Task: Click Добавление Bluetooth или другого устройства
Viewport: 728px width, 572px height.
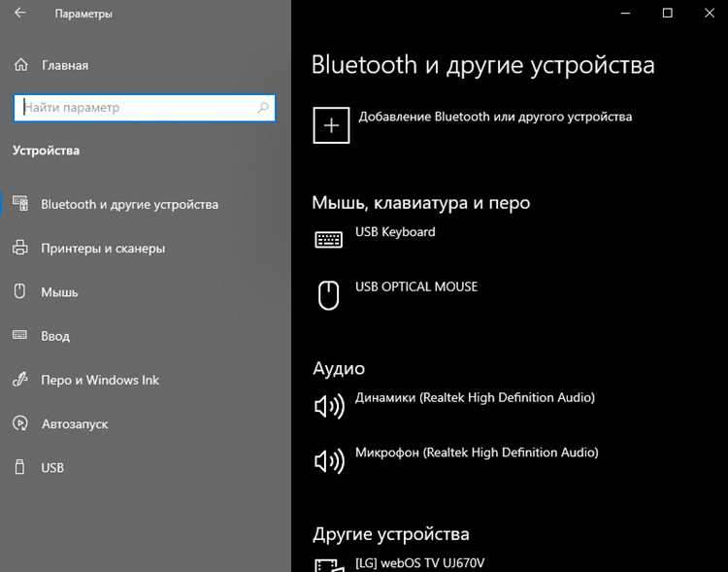Action: coord(495,117)
